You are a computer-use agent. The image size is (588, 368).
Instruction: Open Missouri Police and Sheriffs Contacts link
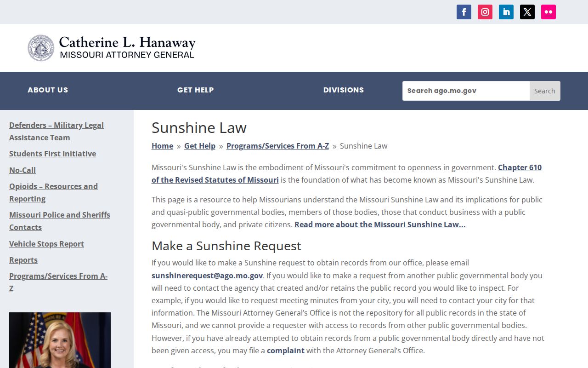coord(60,221)
